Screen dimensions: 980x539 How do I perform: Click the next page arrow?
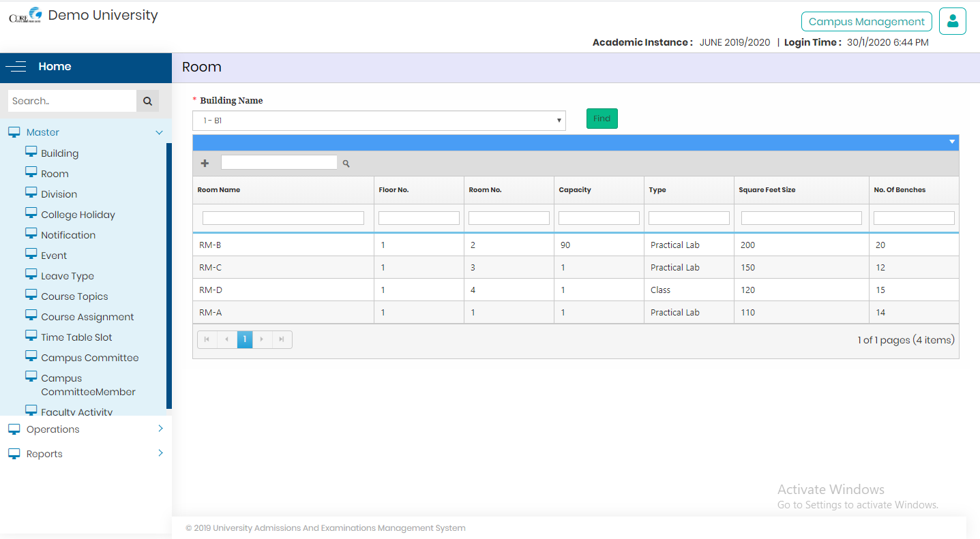click(263, 339)
